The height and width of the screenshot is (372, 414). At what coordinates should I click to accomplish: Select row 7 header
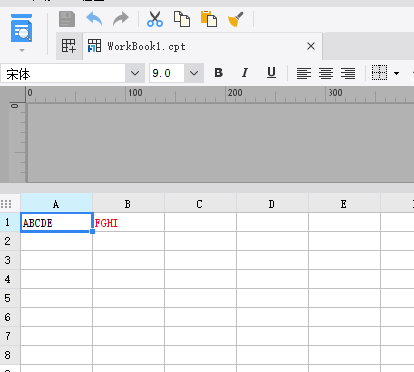click(10, 336)
